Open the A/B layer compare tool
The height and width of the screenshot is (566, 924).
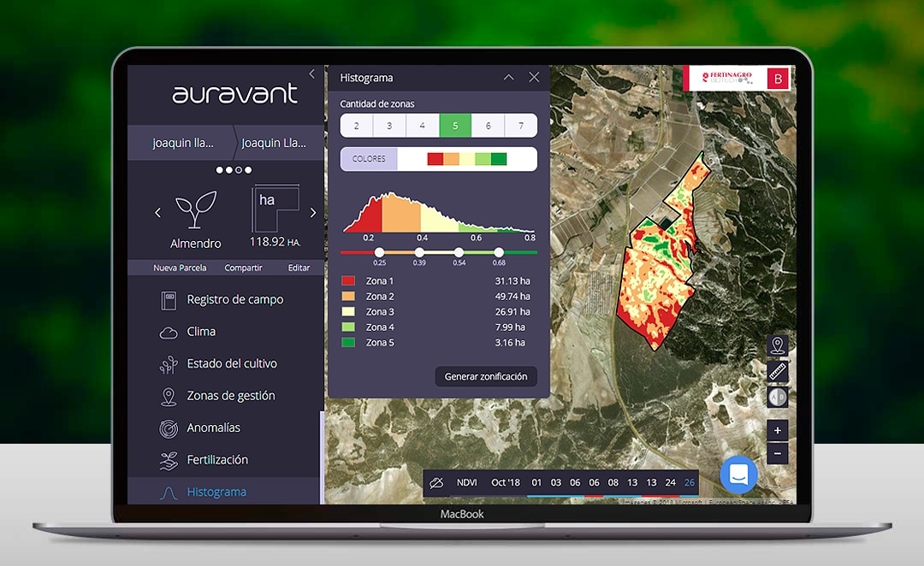(777, 397)
